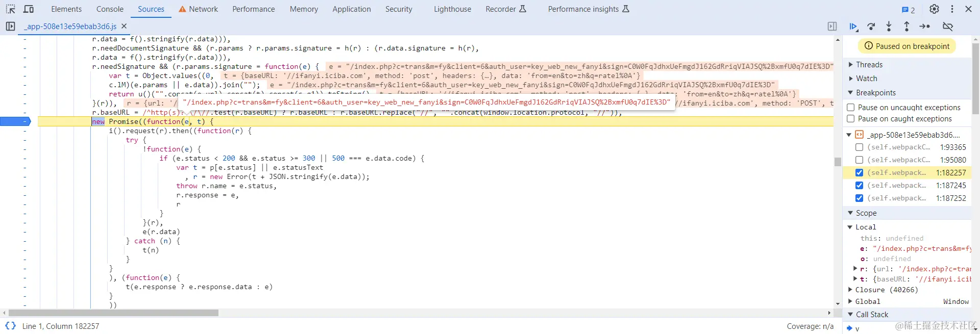Click the debugger sidebar vertical scrollbar

tap(975, 79)
